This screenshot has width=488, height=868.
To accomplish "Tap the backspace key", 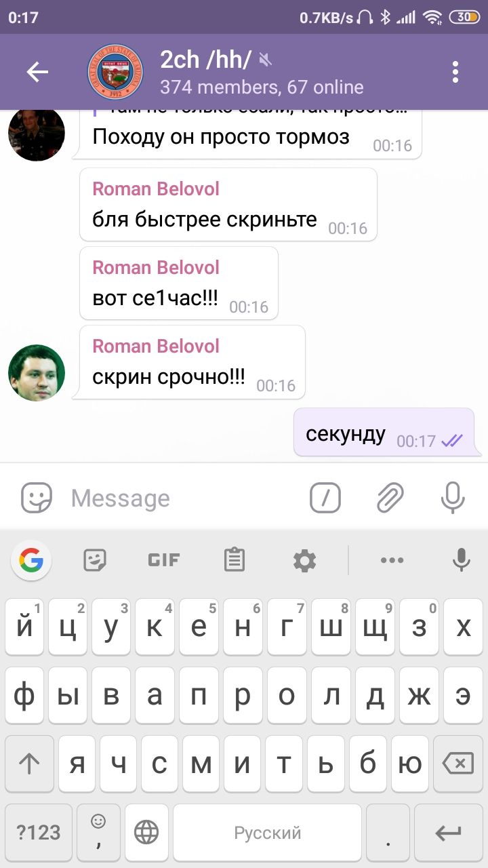I will pos(458,764).
